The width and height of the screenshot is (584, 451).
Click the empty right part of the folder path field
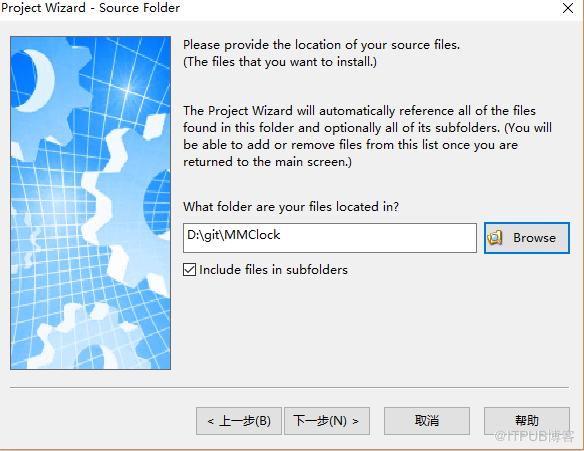[x=378, y=238]
